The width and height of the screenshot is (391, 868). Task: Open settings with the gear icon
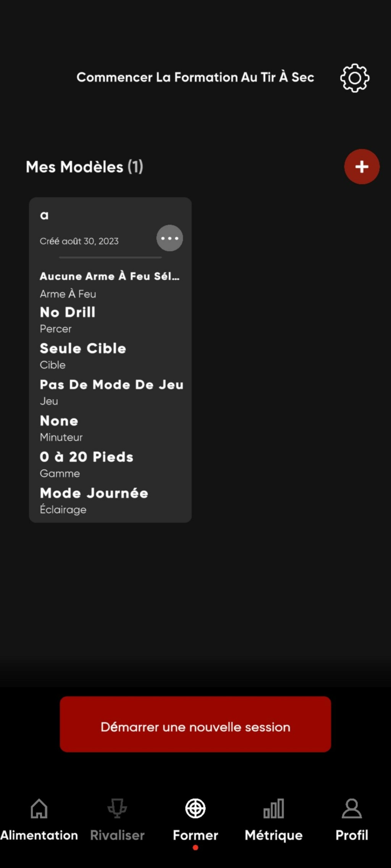click(355, 78)
